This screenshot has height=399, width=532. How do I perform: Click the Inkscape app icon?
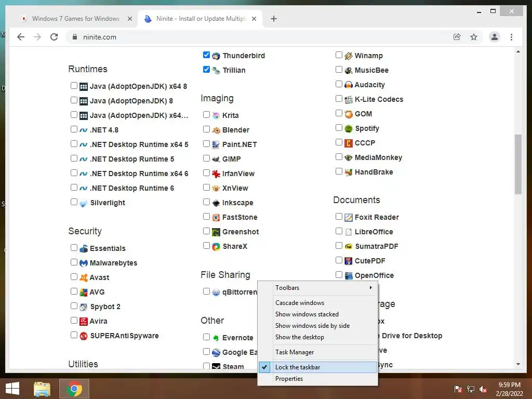coord(216,203)
